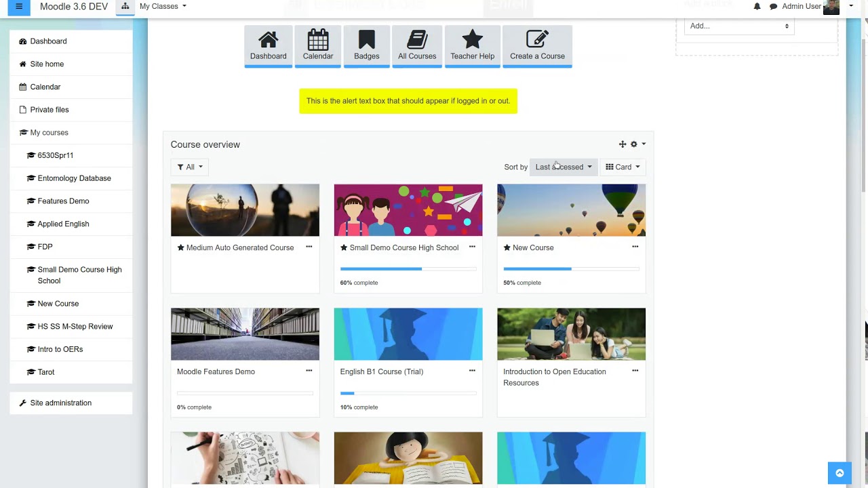Click the students with laptops course thumbnail
The image size is (868, 488).
coord(572,334)
